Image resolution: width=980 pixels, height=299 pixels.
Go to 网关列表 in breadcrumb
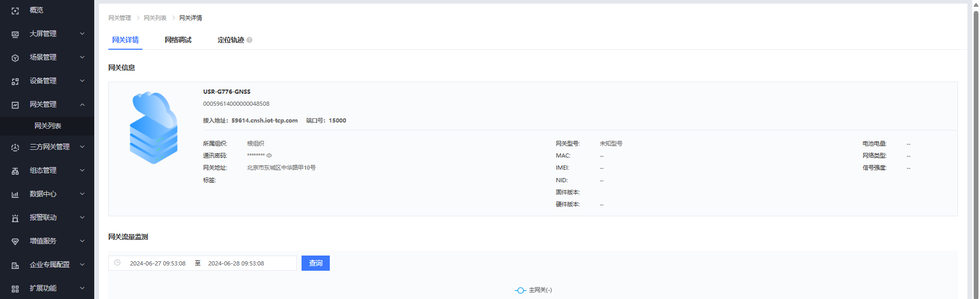point(155,18)
